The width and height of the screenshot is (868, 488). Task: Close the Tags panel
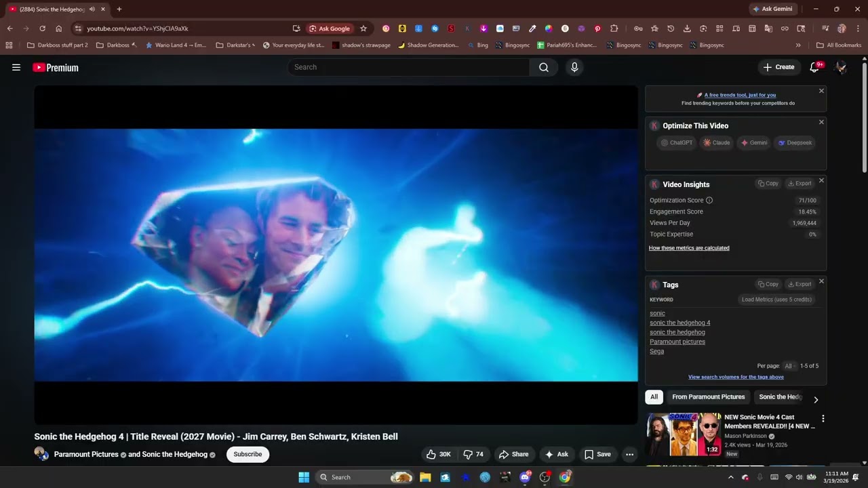click(821, 281)
